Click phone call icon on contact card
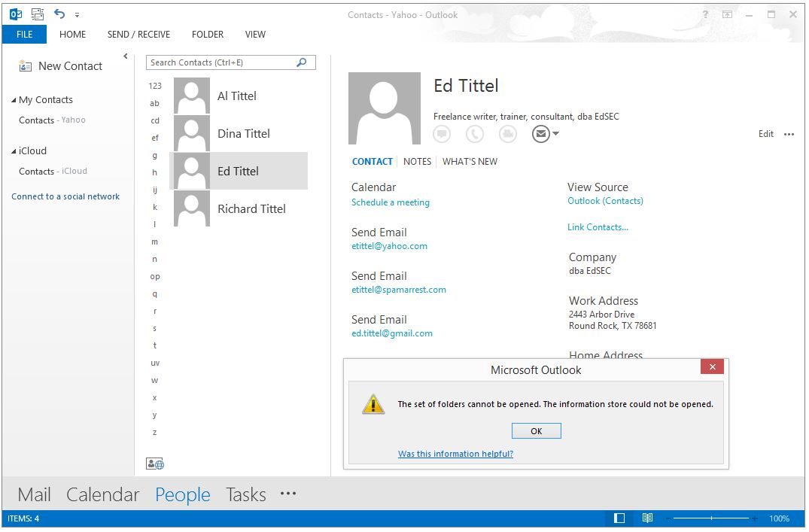The width and height of the screenshot is (809, 532). [475, 134]
